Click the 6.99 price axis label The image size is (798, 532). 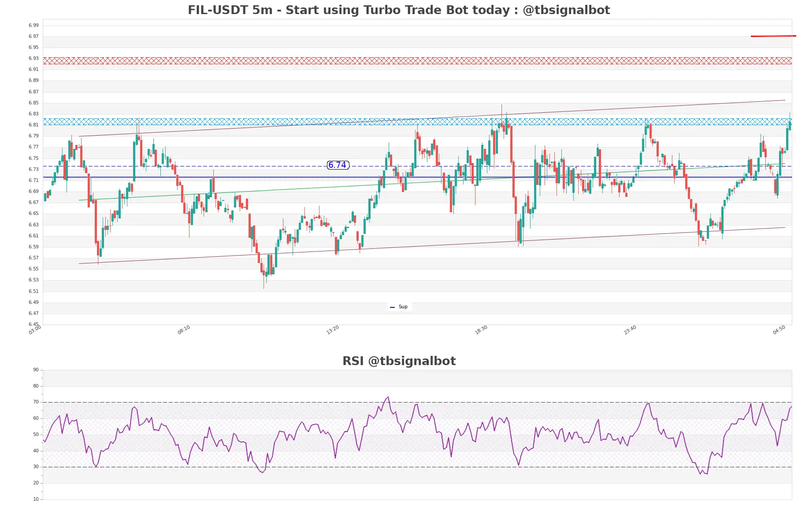click(33, 26)
